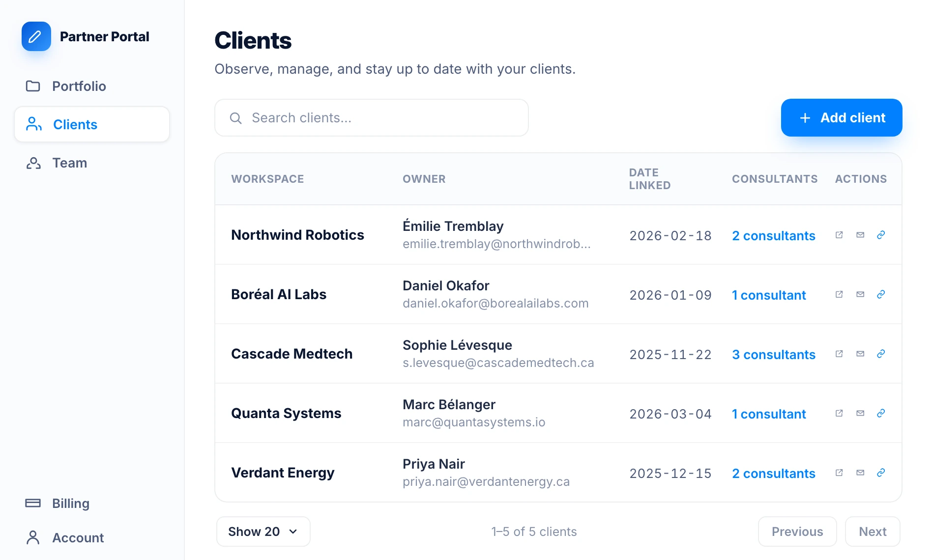This screenshot has height=560, width=932.
Task: Open the Portfolio section
Action: 92,86
